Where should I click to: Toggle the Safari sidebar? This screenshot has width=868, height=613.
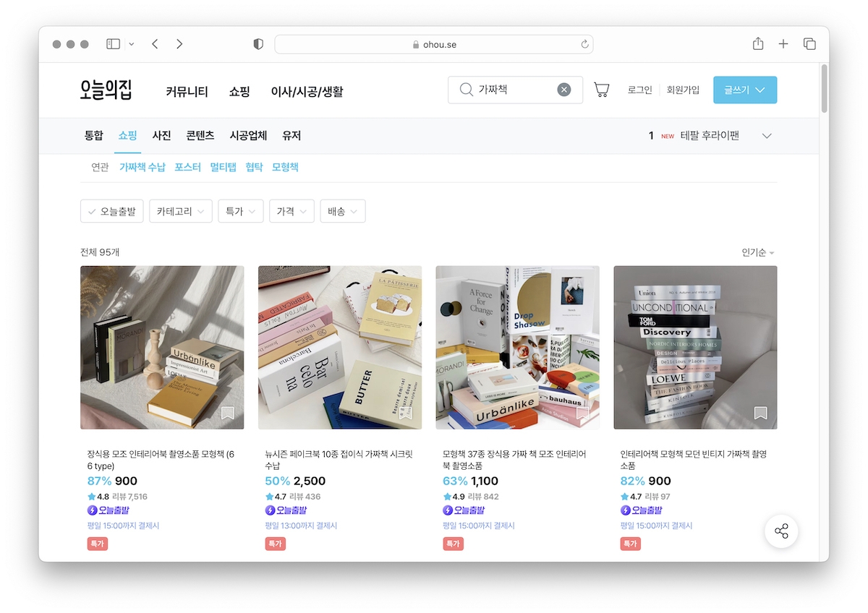coord(114,44)
